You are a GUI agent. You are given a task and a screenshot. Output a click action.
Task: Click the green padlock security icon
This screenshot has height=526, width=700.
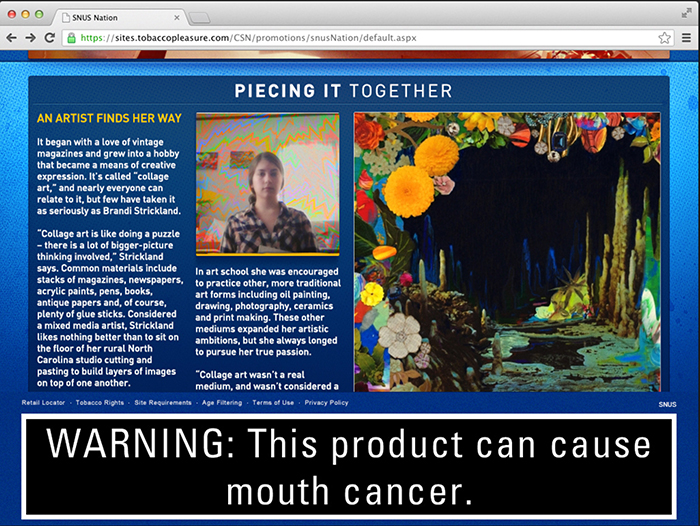pos(71,38)
